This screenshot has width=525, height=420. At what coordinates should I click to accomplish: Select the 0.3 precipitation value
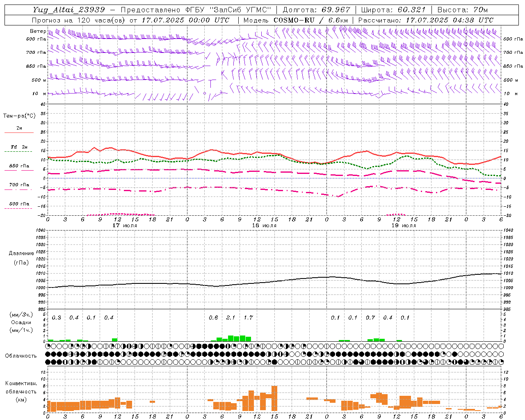coord(57,317)
